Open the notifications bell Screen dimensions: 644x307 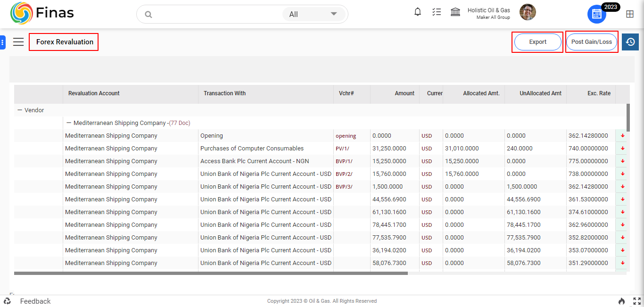pyautogui.click(x=418, y=12)
